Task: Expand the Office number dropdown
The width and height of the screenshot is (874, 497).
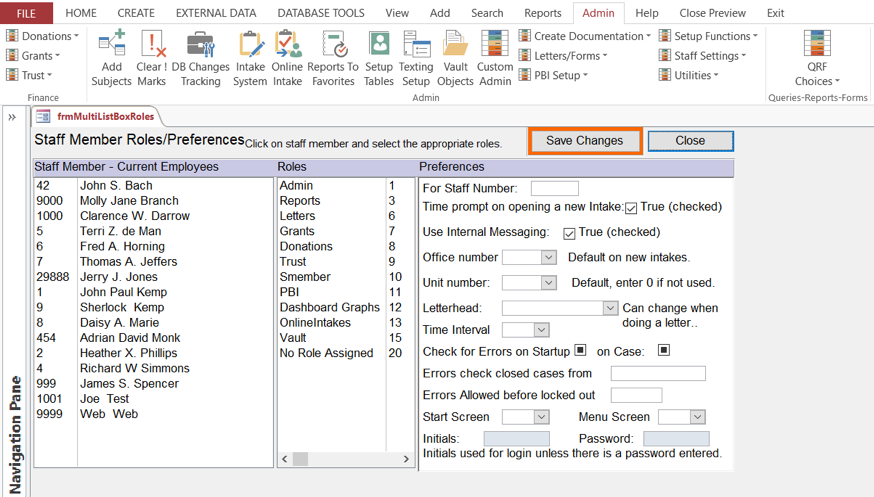Action: pos(548,258)
